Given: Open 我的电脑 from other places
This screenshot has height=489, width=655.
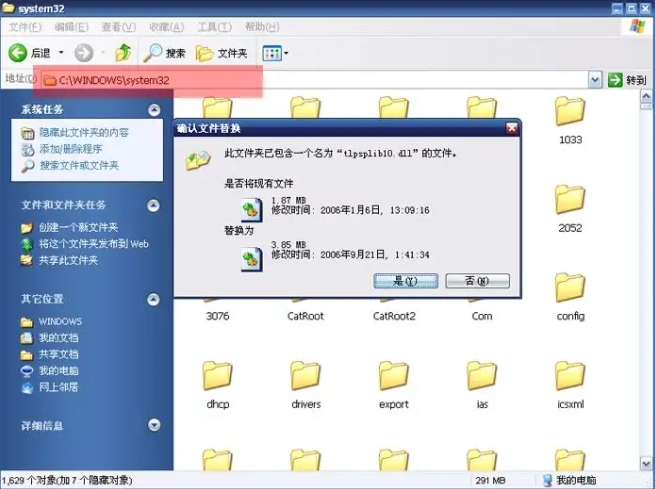Looking at the screenshot, I should click(58, 371).
